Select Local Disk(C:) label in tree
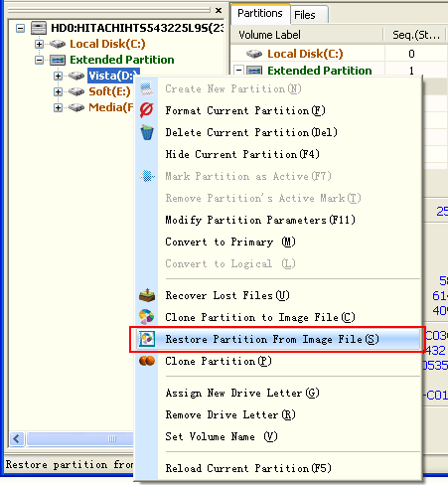Screen dimensions: 448x485 [107, 44]
